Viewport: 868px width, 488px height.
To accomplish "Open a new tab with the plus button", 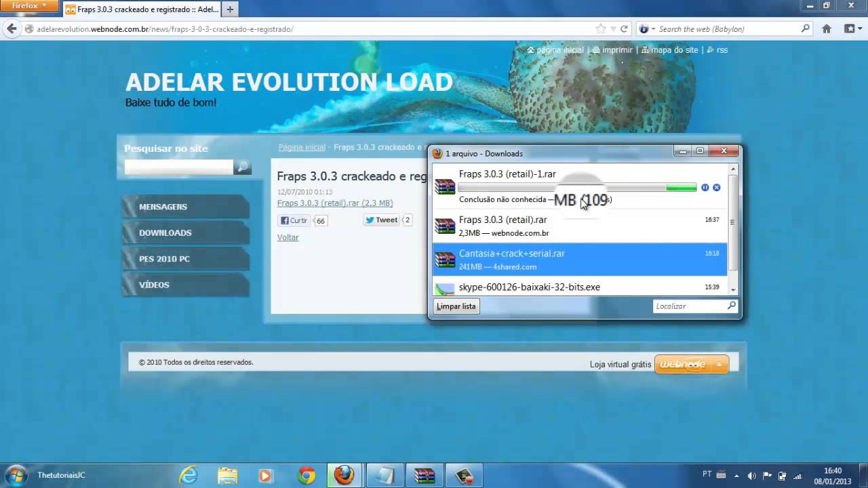I will tap(230, 9).
